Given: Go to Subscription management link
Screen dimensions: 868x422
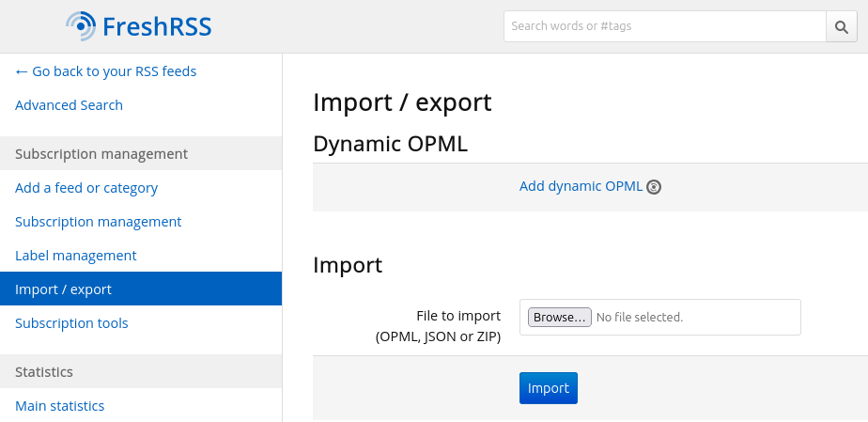Looking at the screenshot, I should [x=98, y=222].
